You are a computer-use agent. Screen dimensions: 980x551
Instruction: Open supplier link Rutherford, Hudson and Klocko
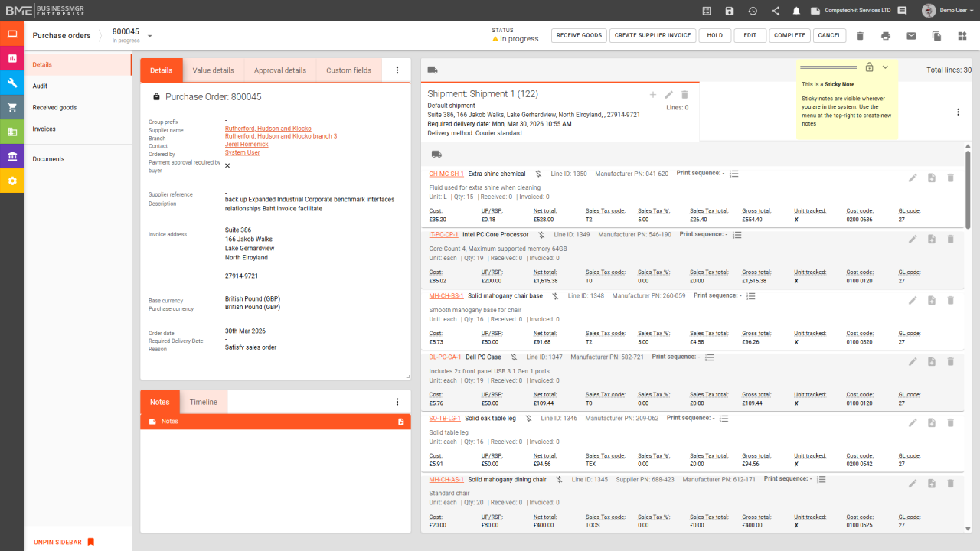click(268, 129)
